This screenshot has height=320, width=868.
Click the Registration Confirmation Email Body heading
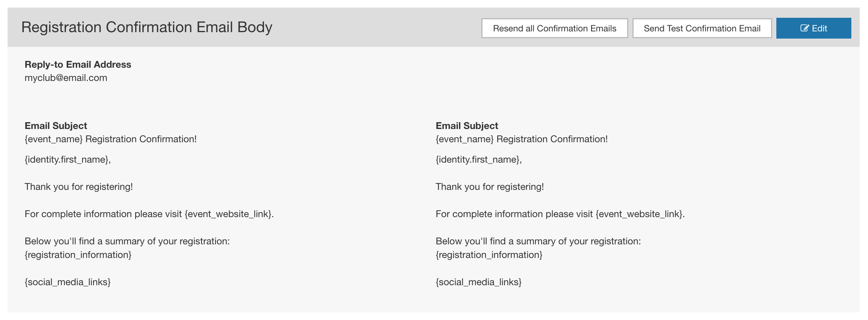click(x=147, y=27)
